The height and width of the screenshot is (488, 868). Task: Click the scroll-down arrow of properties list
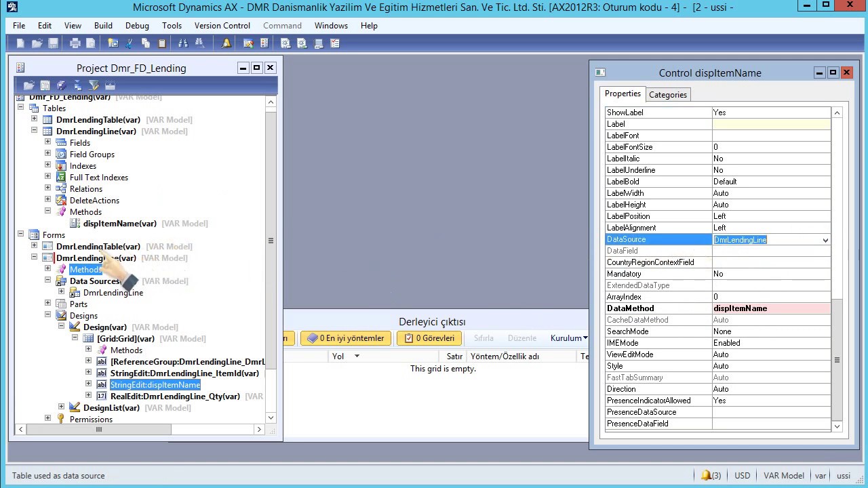tap(837, 426)
